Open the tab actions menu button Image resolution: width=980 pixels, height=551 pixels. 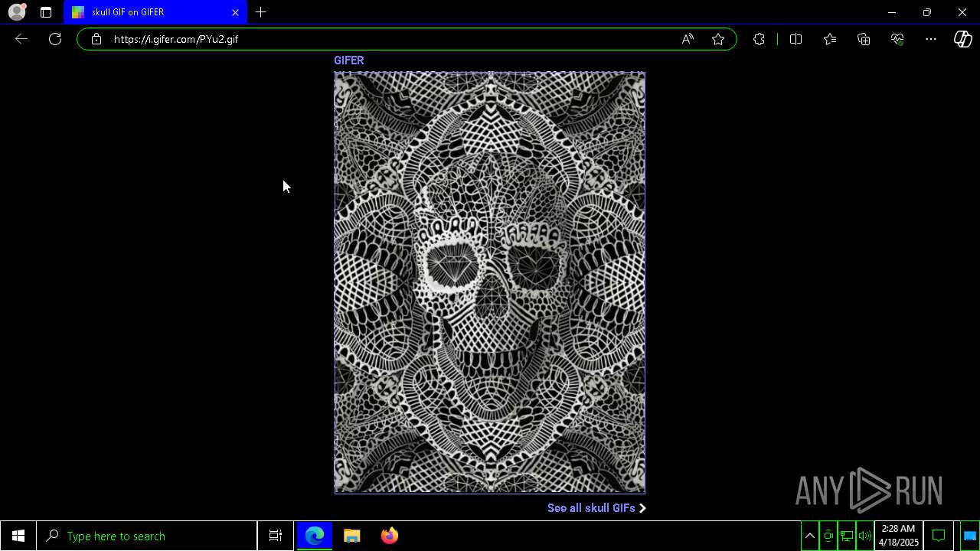[x=46, y=12]
